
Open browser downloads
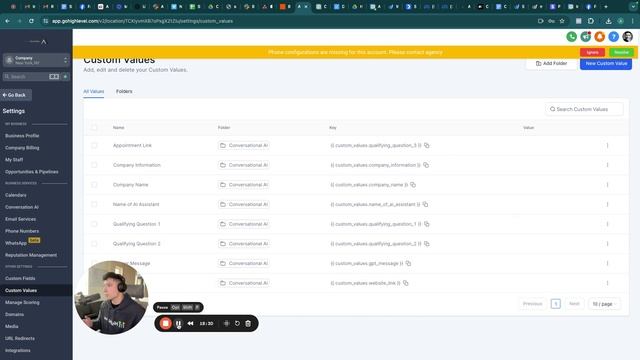[608, 21]
